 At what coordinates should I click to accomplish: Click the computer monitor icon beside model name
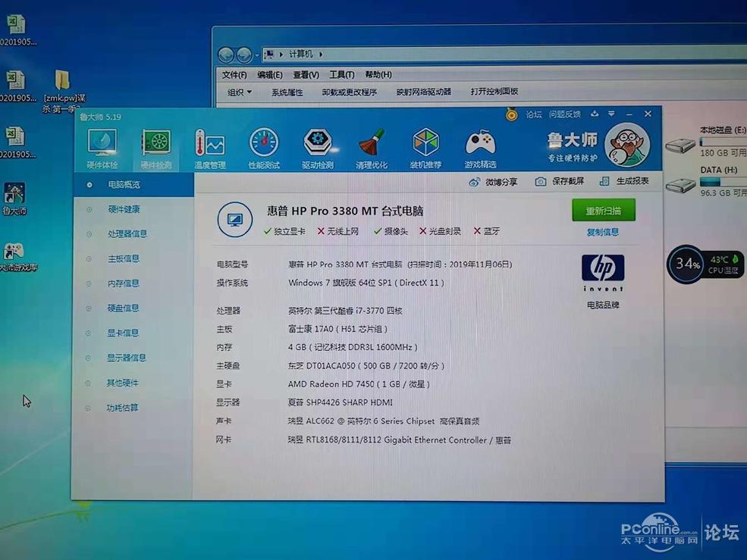(x=235, y=220)
